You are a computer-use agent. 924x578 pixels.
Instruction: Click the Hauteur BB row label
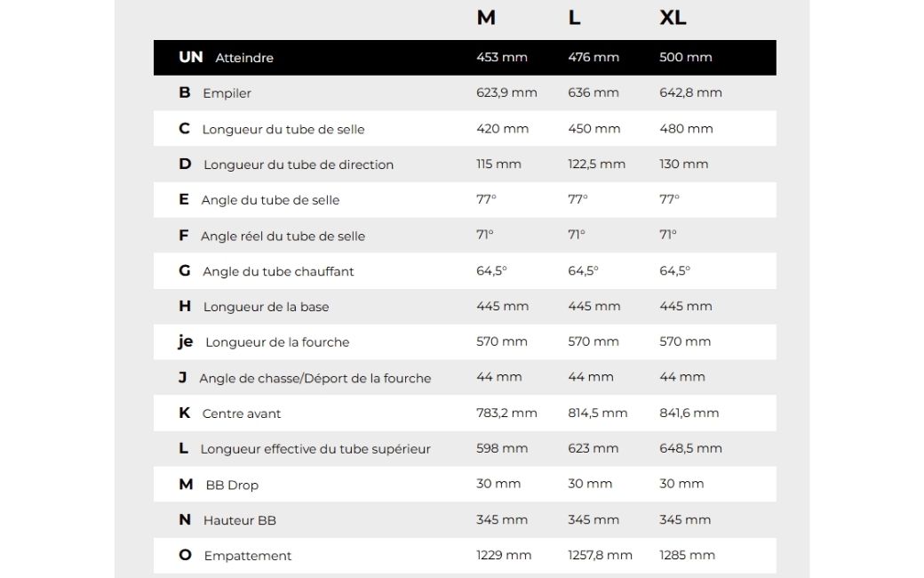[x=239, y=520]
